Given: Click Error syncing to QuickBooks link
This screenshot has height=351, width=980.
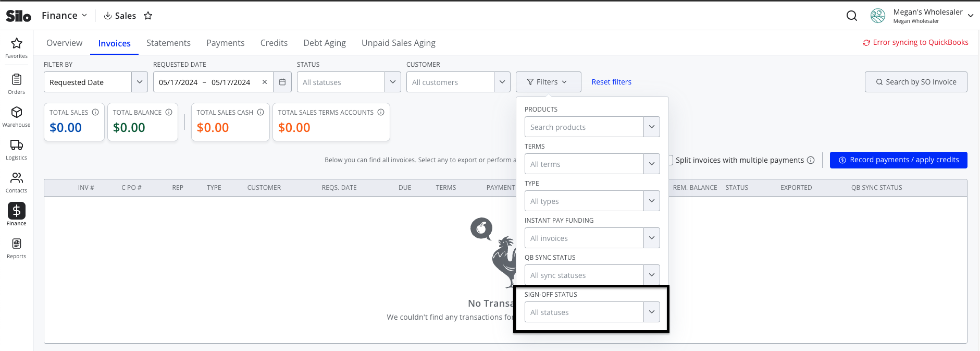Looking at the screenshot, I should pos(915,42).
